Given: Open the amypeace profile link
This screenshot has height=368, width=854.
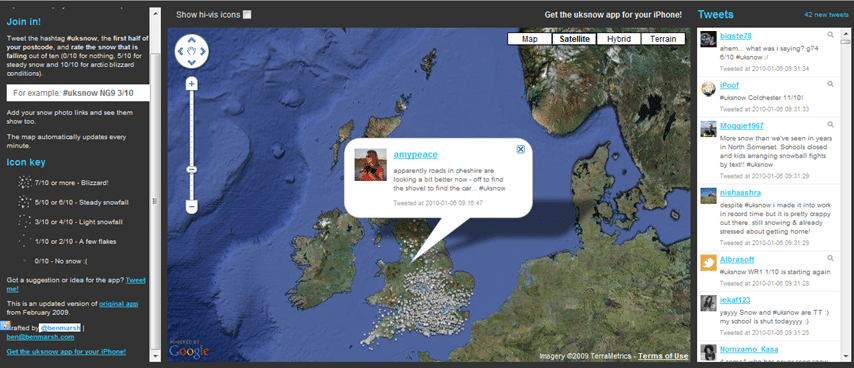Looking at the screenshot, I should tap(416, 155).
